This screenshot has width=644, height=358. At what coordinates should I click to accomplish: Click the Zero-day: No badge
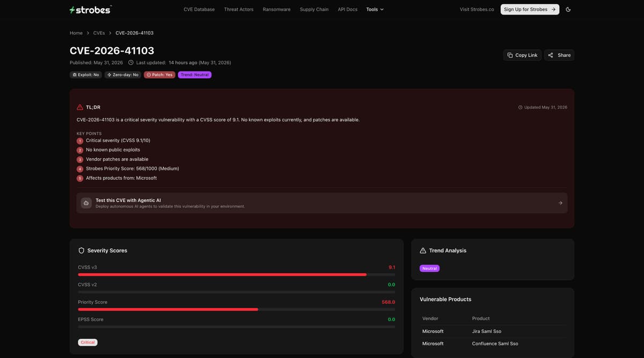point(123,75)
